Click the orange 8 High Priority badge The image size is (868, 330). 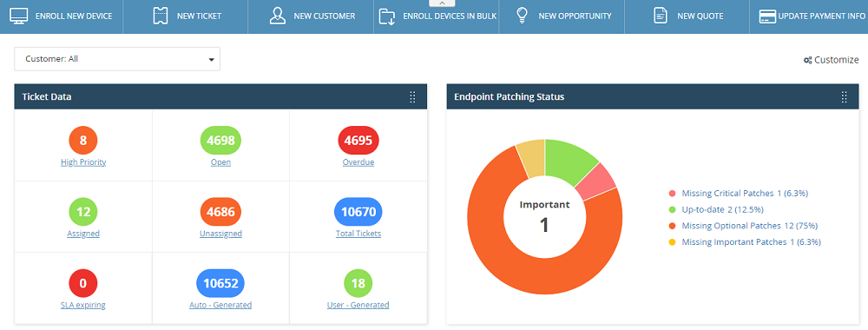pyautogui.click(x=83, y=140)
